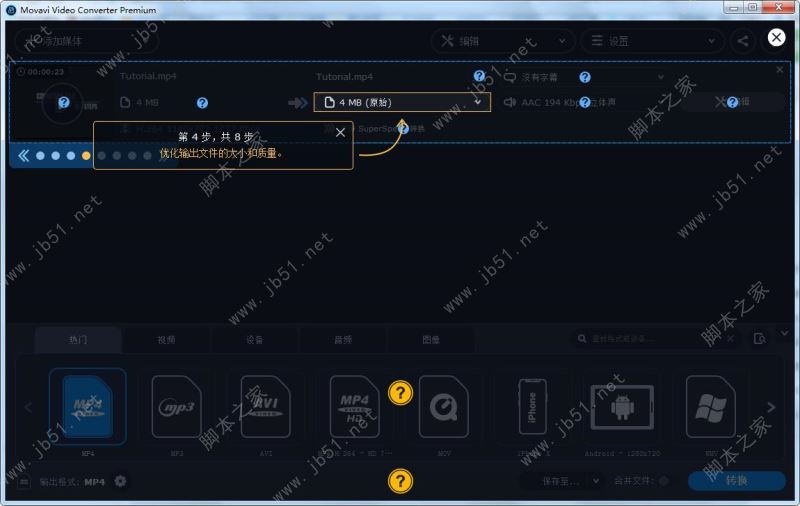Image resolution: width=800 pixels, height=506 pixels.
Task: Select the Android 1280x720 device preset
Action: [622, 407]
